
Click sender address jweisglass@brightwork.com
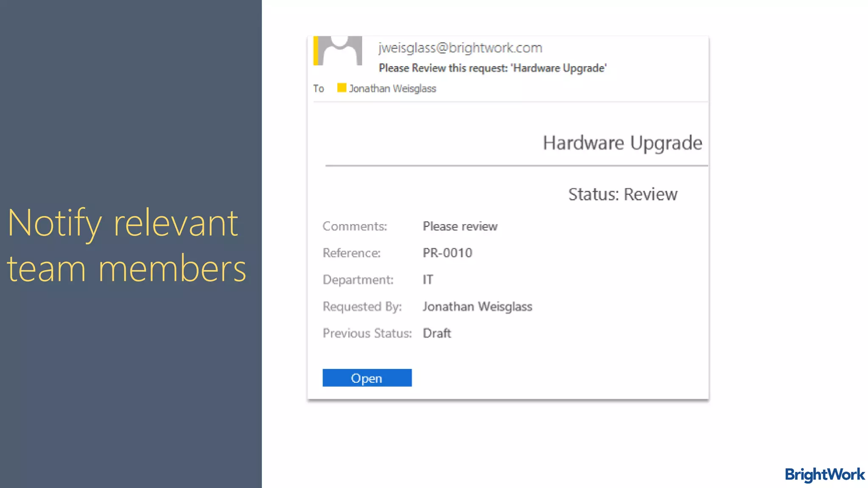(460, 48)
